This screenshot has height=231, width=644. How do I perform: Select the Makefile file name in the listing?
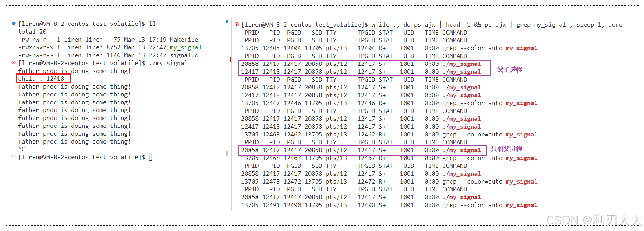coord(184,40)
